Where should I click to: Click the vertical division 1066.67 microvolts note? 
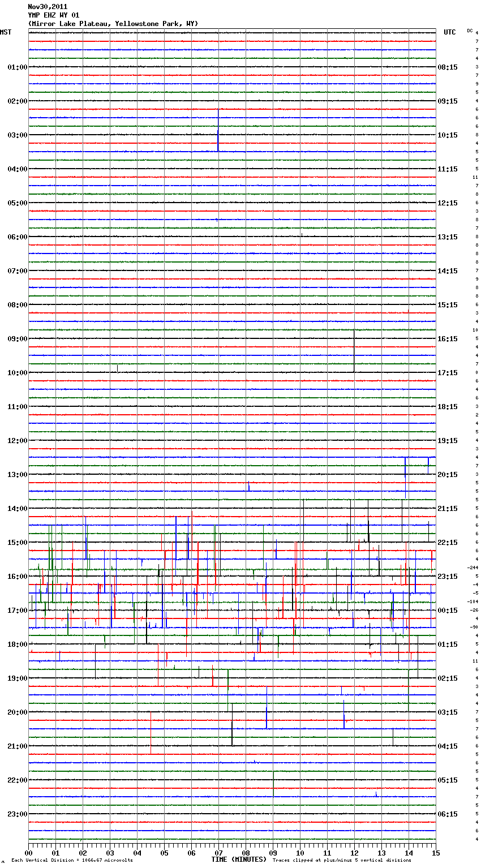tap(72, 861)
